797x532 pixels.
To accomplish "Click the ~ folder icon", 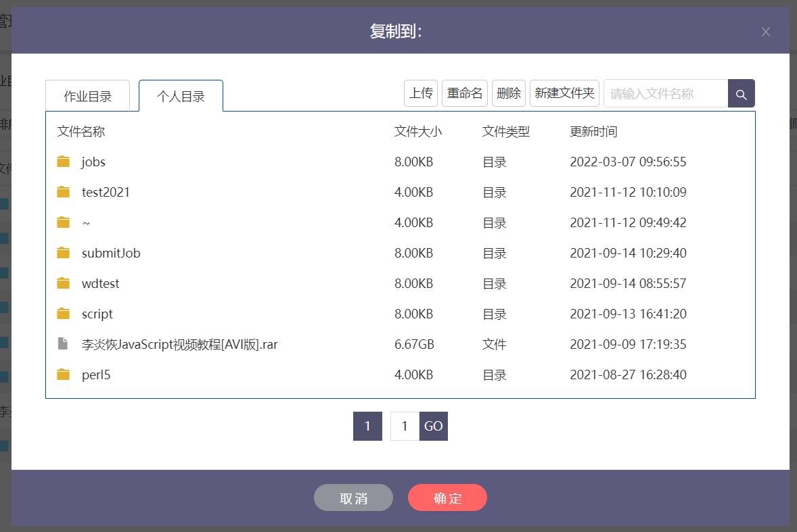I will point(64,222).
